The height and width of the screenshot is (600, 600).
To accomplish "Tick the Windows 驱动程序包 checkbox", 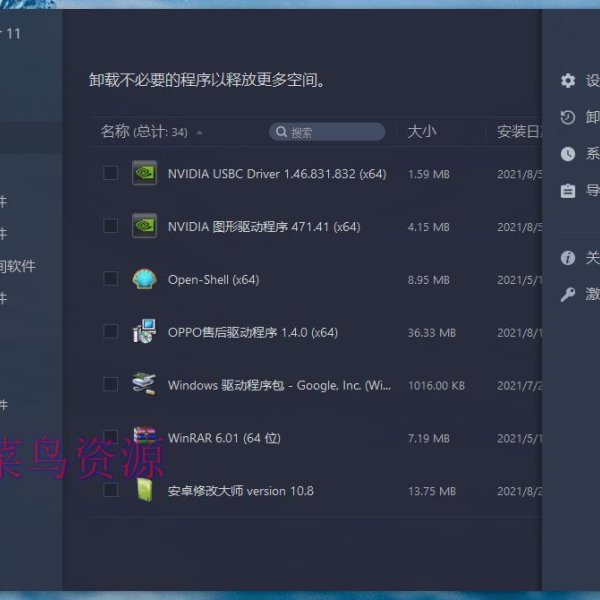I will click(x=111, y=384).
